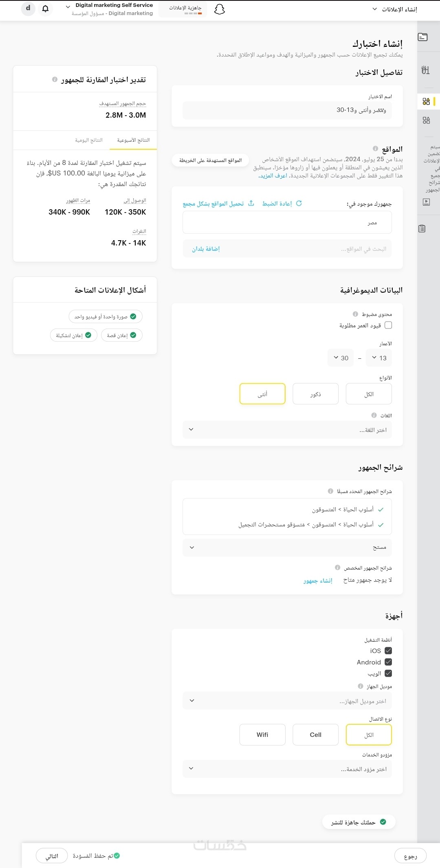
Task: Enable the age restrictions required checkbox
Action: 388,325
